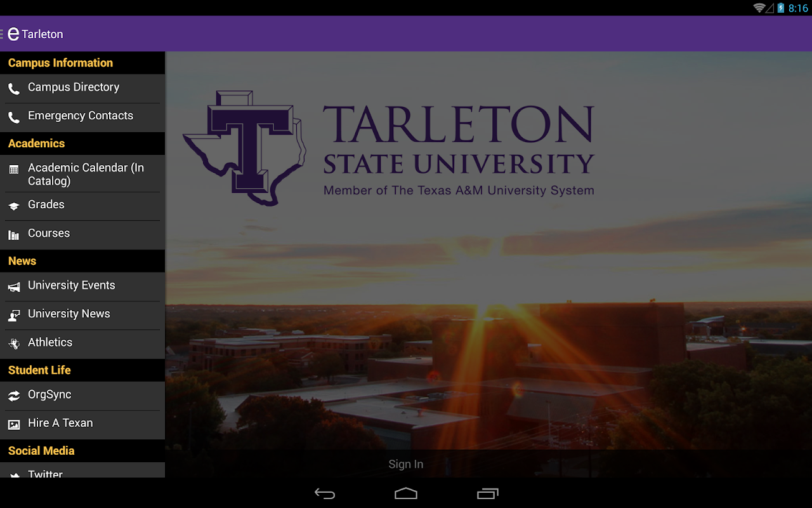Tap the Android back button
The height and width of the screenshot is (508, 812).
[x=325, y=493]
